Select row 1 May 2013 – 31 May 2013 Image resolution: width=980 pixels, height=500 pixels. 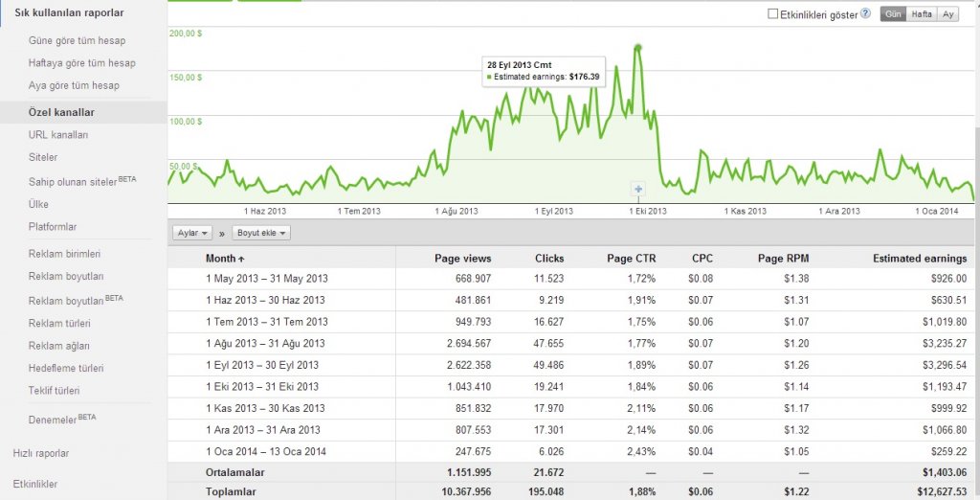[573, 279]
